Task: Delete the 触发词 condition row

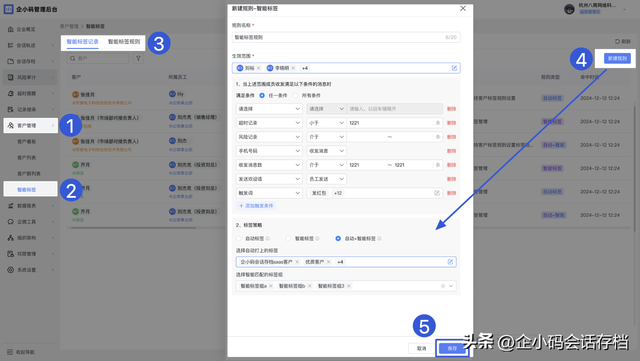Action: click(451, 193)
